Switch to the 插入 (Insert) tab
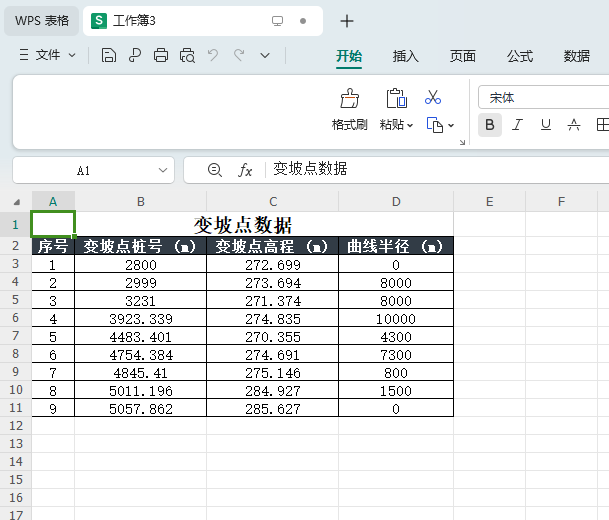Screen dimensions: 609x520 [x=405, y=56]
